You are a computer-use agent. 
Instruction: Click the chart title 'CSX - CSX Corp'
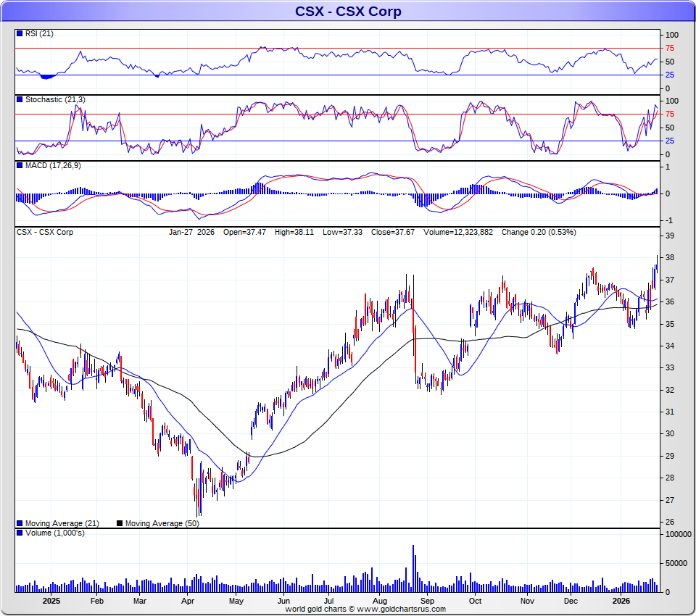(348, 11)
